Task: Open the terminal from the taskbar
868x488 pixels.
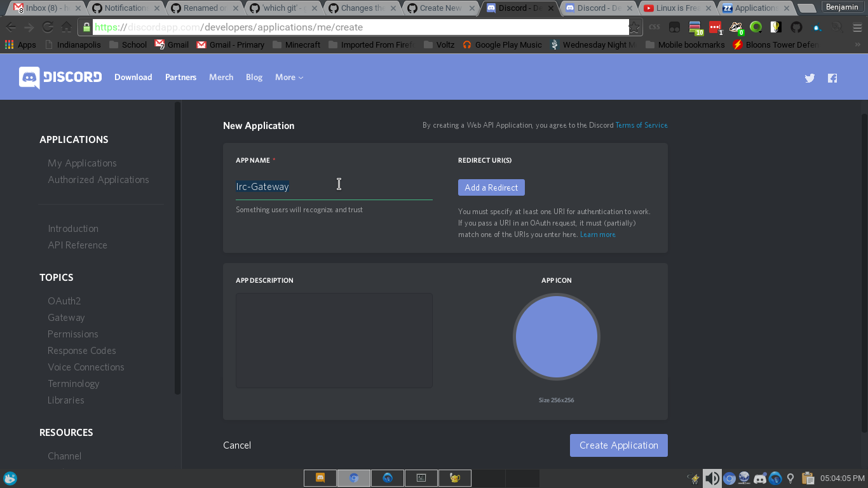Action: point(421,478)
